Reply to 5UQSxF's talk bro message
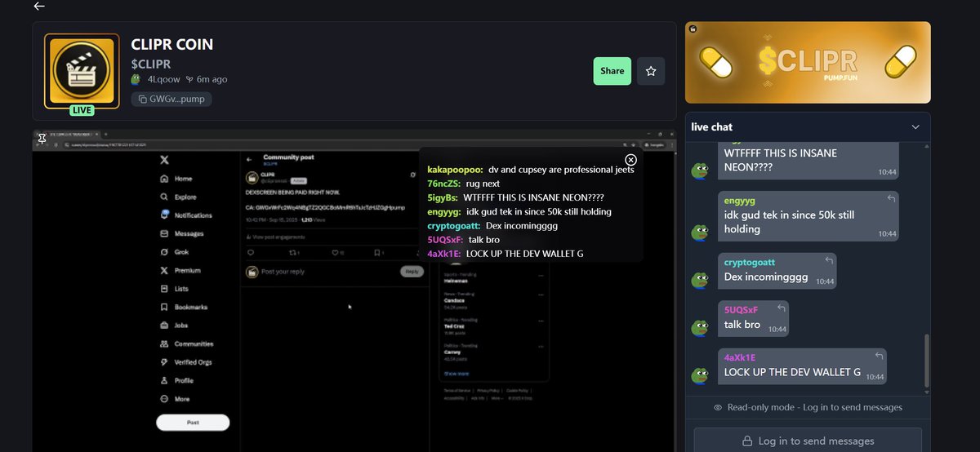The image size is (980, 452). [782, 308]
